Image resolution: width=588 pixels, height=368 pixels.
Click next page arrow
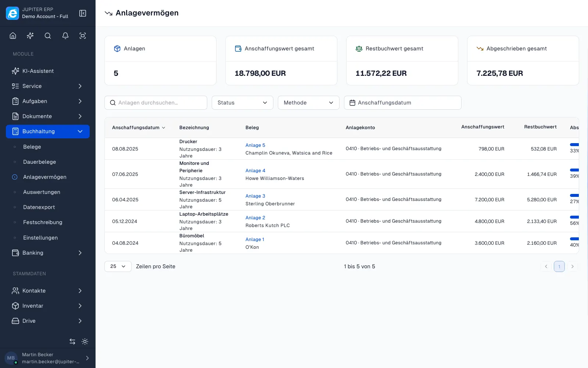pyautogui.click(x=573, y=266)
